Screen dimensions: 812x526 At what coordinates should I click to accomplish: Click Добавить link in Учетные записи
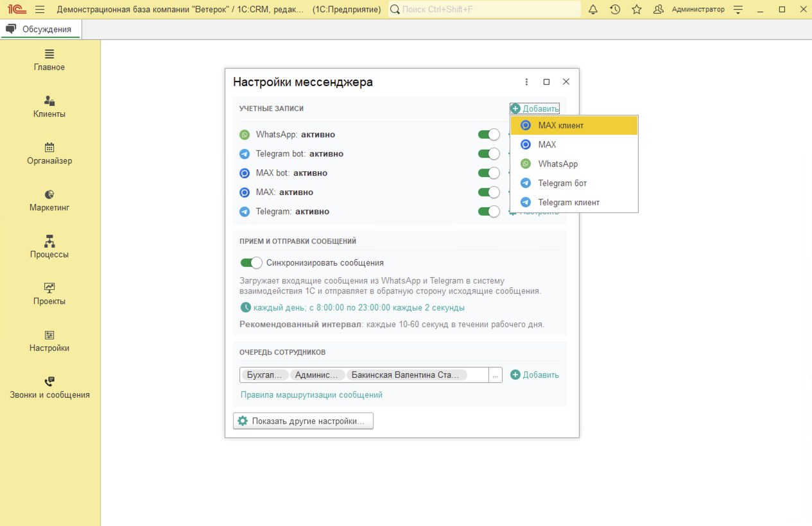point(535,108)
